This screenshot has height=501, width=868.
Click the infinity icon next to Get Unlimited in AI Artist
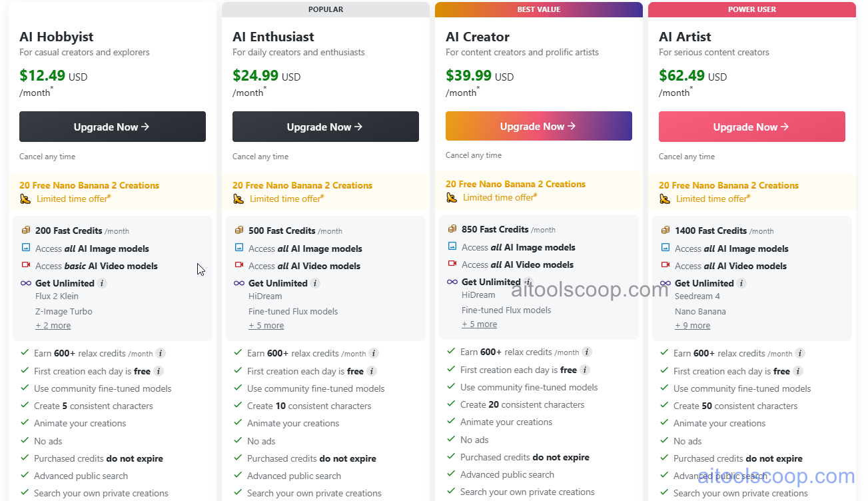click(x=665, y=282)
